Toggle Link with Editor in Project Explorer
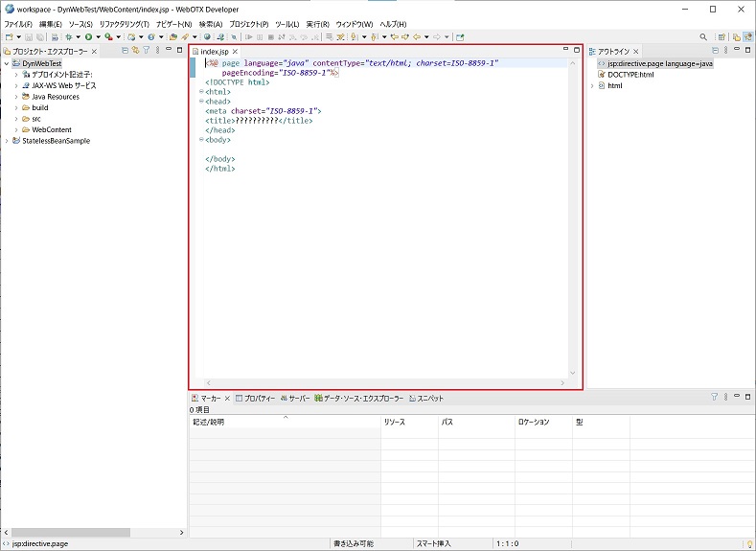The height and width of the screenshot is (551, 756). pyautogui.click(x=135, y=50)
